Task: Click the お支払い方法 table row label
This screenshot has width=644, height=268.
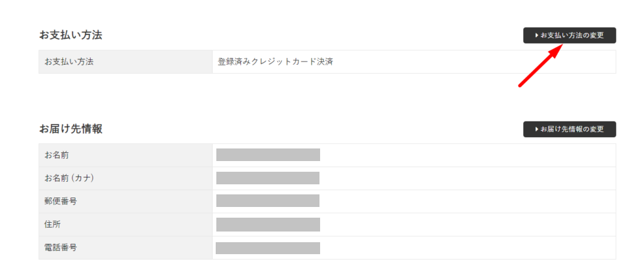Action: [70, 62]
